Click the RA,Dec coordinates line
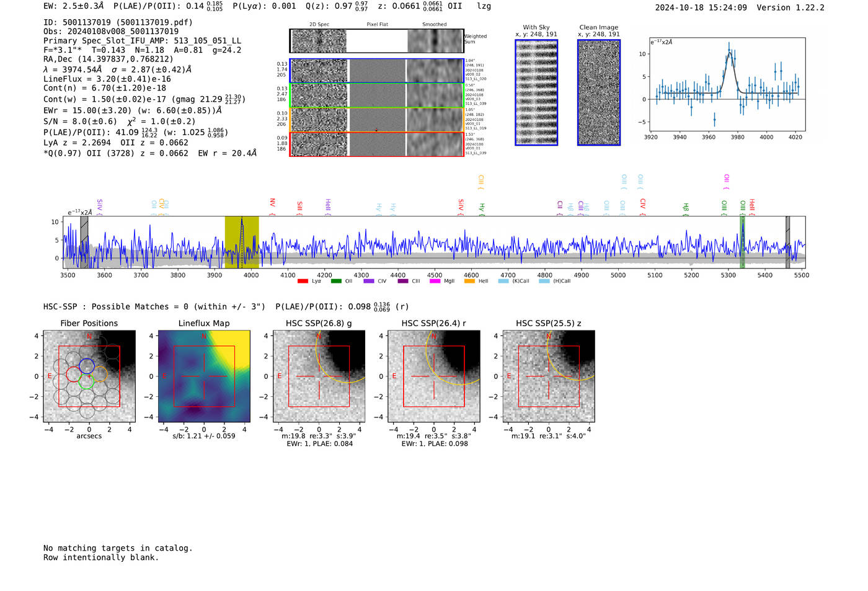 pos(108,59)
